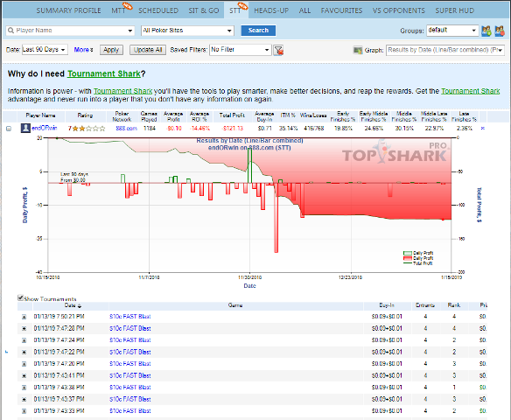Expand the 01/13/19 7:43:41 PM tournament row
Screen dimensions: 511x420
[x=24, y=375]
